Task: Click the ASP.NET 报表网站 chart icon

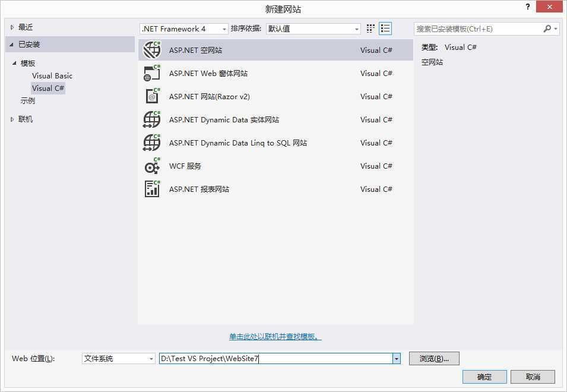Action: click(152, 189)
